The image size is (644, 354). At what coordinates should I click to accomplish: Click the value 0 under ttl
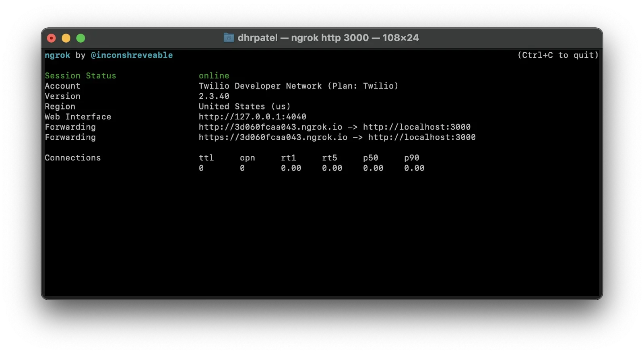tap(201, 168)
